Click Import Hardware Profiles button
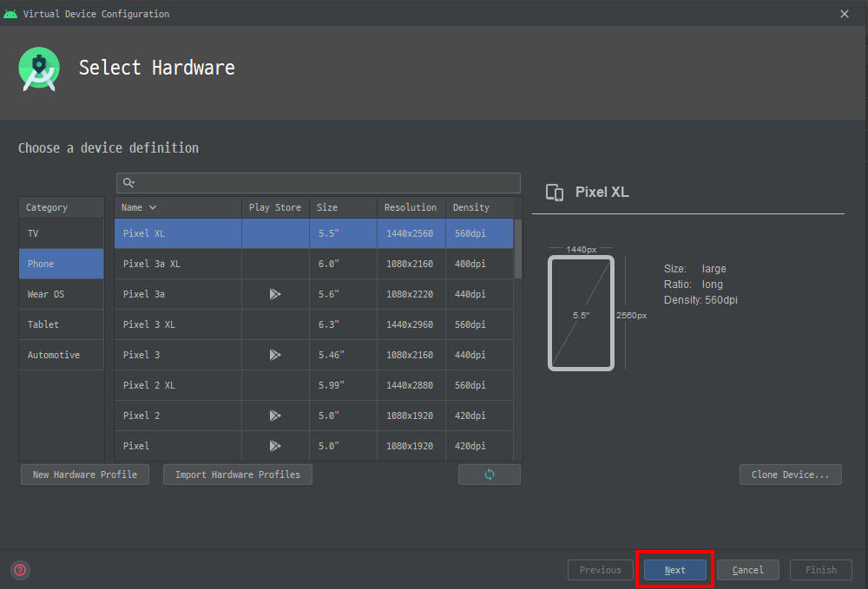This screenshot has height=589, width=868. pyautogui.click(x=238, y=474)
